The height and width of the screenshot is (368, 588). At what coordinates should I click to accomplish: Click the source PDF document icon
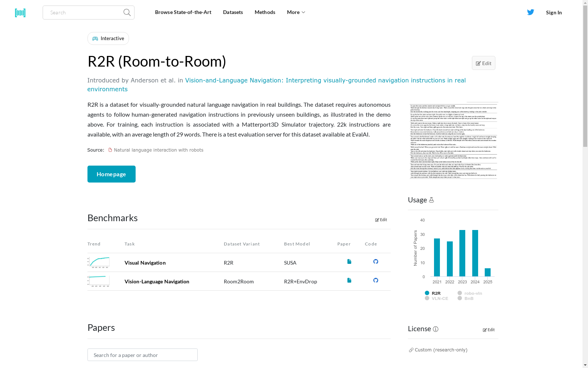point(110,150)
